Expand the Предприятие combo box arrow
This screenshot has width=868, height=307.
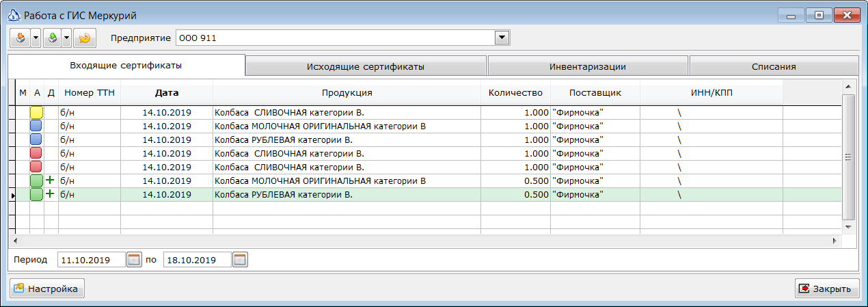(x=502, y=38)
